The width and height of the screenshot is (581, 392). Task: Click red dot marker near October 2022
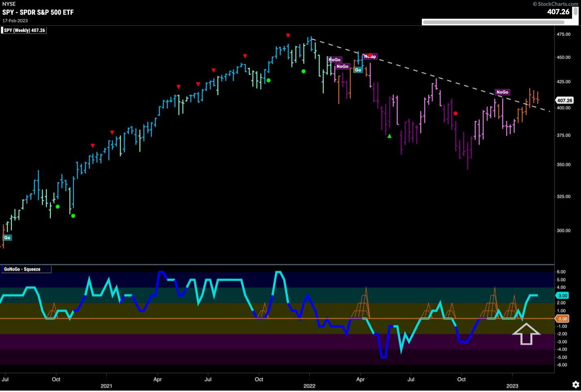pyautogui.click(x=455, y=113)
